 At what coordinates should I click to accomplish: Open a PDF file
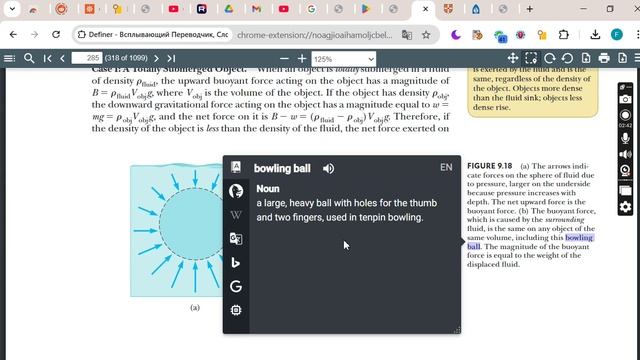[x=586, y=58]
